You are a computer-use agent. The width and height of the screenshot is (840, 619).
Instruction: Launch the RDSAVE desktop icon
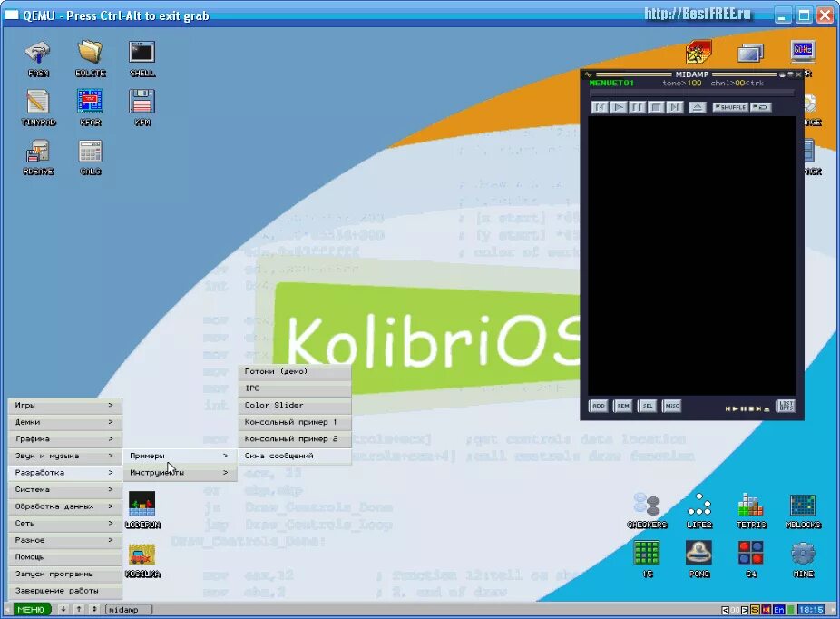point(38,157)
